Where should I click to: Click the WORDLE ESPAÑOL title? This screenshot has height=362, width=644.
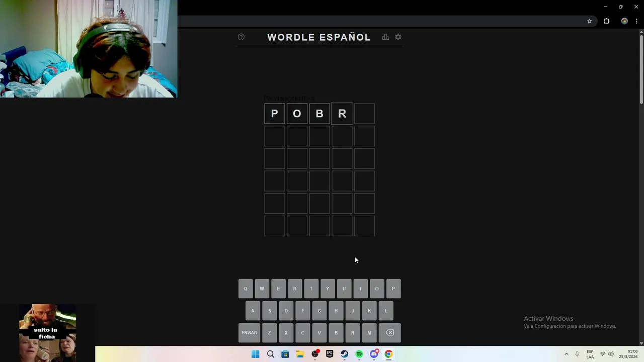tap(319, 37)
